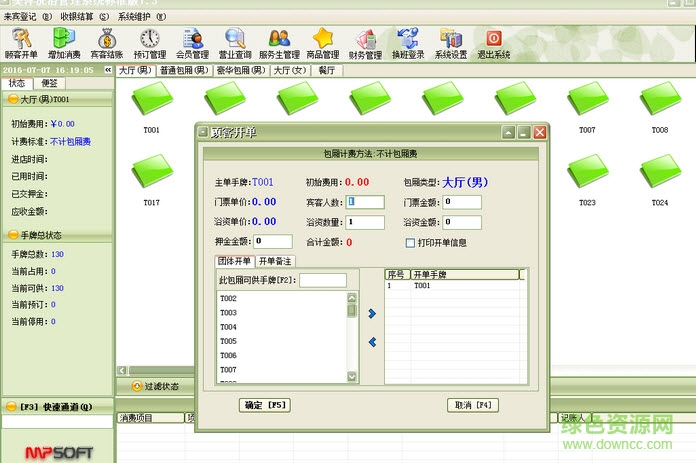
Task: Collapse 手牌总状态 section
Action: coord(13,235)
